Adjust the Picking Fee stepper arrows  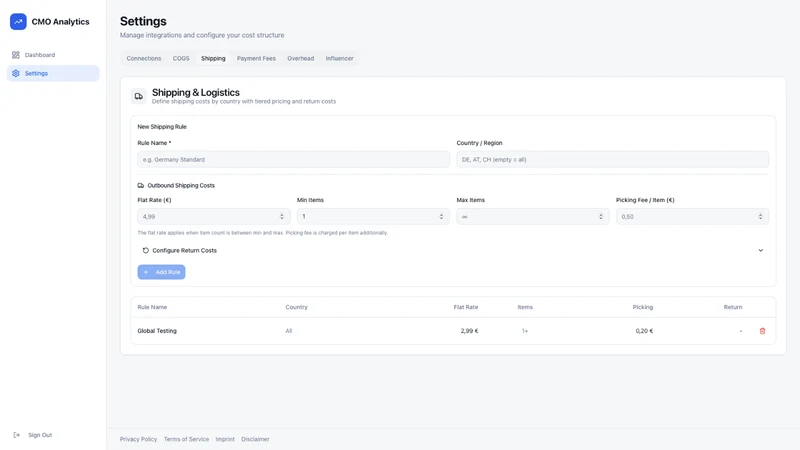click(760, 216)
